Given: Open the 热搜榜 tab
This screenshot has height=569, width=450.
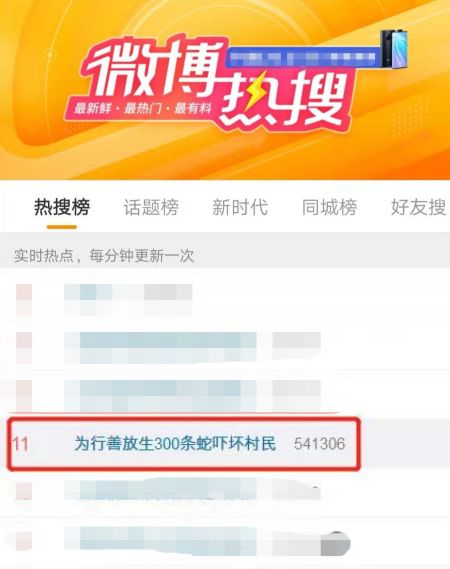Looking at the screenshot, I should click(x=62, y=208).
